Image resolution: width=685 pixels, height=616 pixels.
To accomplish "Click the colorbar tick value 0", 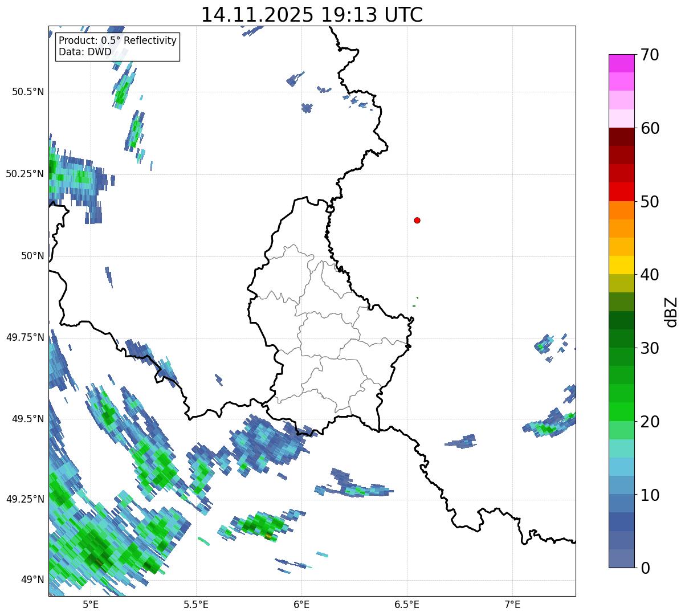I will 645,568.
